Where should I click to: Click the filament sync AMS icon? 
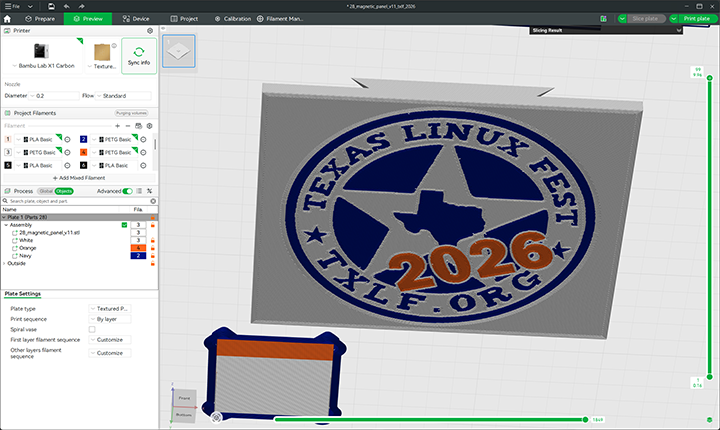point(138,126)
